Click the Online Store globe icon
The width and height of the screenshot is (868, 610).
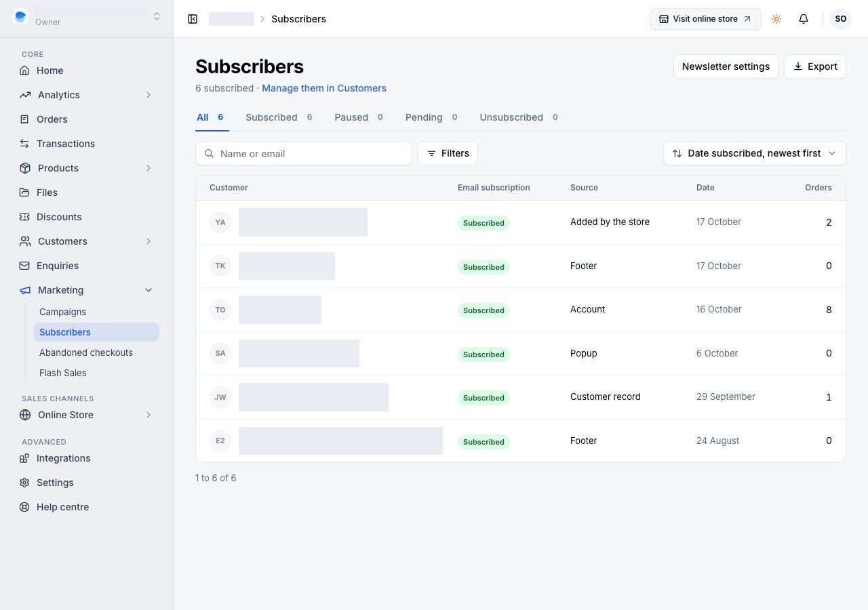click(x=24, y=415)
